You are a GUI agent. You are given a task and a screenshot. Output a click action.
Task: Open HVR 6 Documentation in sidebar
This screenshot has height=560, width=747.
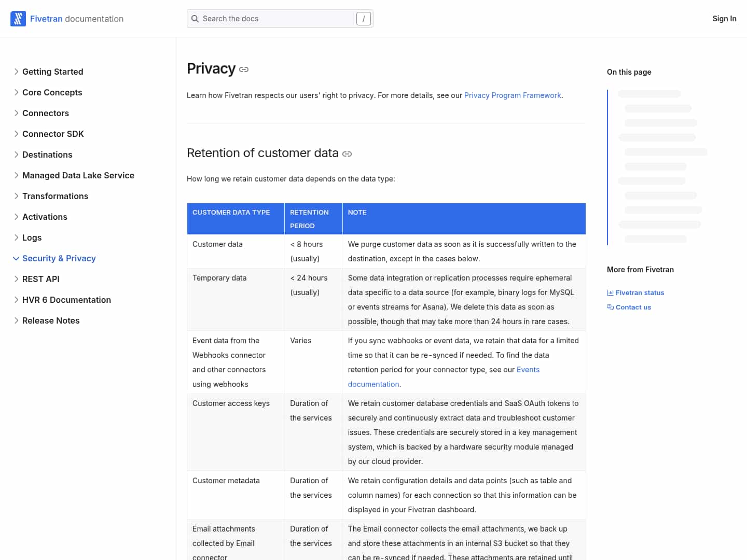(66, 300)
